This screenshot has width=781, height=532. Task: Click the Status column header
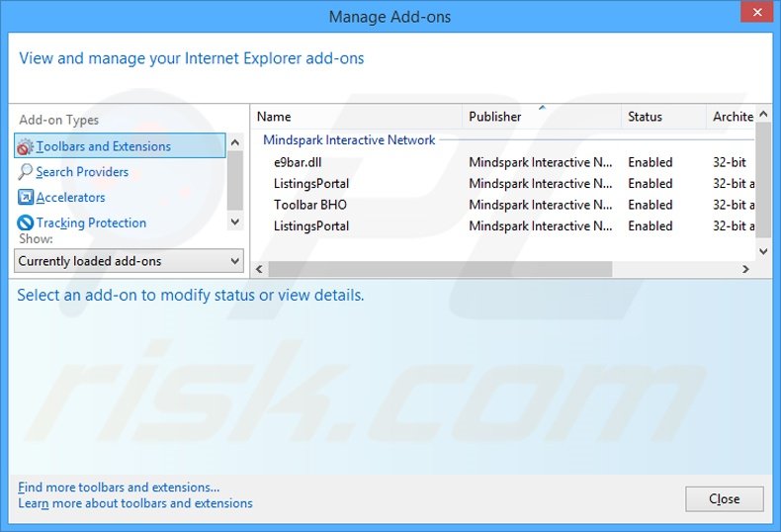click(x=662, y=117)
